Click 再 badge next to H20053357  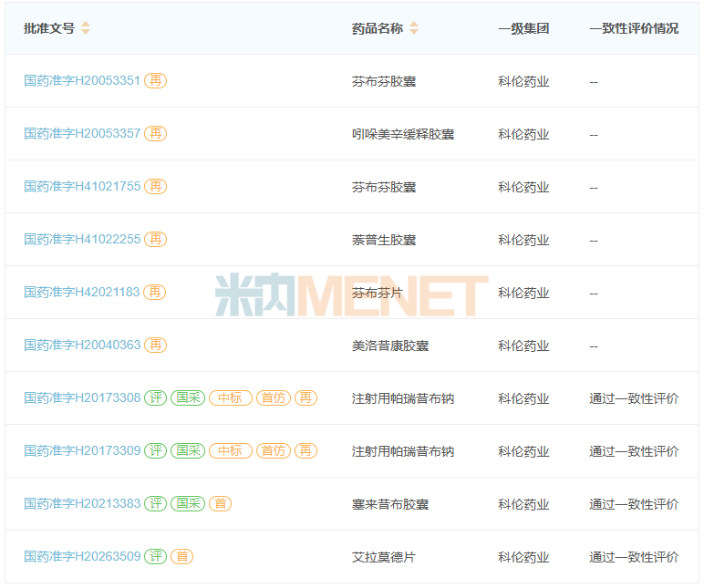click(155, 134)
